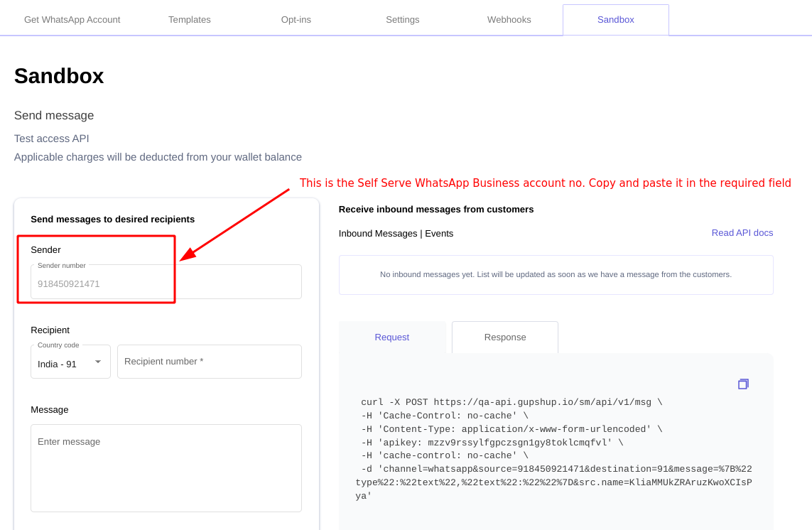Click the Send message subheading
This screenshot has height=530, width=812.
tap(54, 116)
